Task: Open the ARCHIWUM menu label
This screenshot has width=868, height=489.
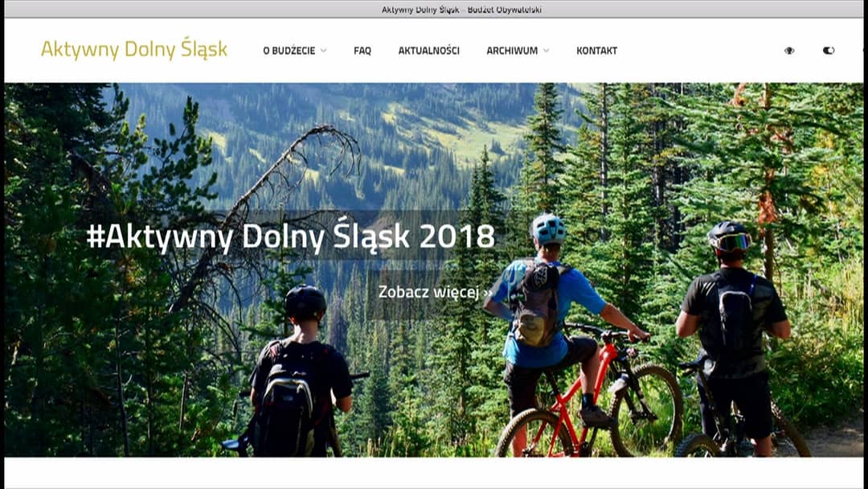Action: click(x=512, y=51)
